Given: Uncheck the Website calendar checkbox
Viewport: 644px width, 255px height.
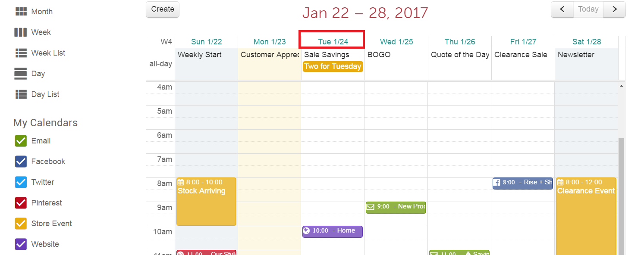Looking at the screenshot, I should point(21,244).
